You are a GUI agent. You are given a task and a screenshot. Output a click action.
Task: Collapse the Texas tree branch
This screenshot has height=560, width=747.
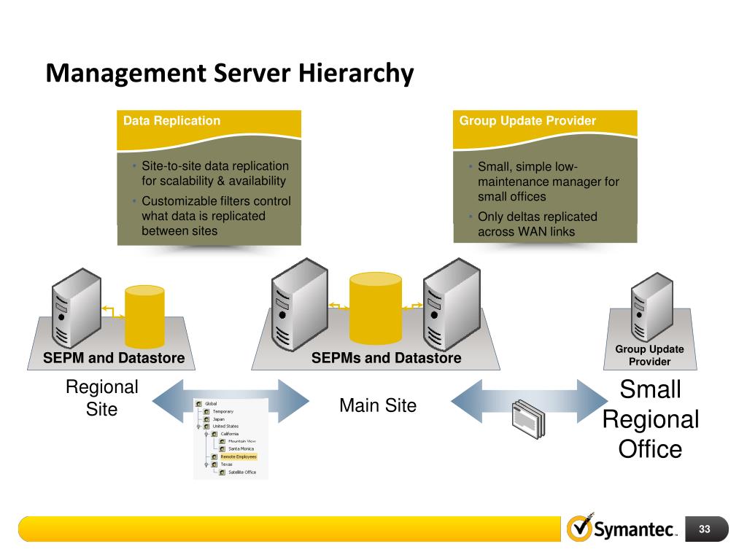(x=206, y=464)
